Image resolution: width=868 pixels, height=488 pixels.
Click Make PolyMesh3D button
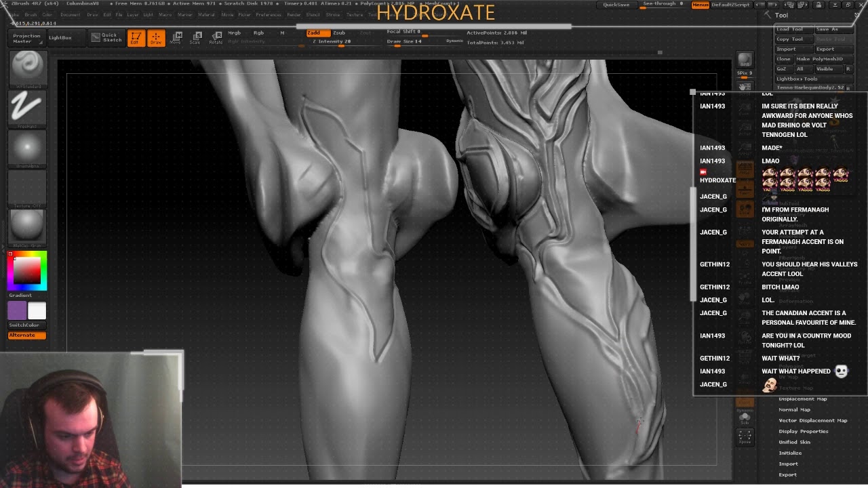pyautogui.click(x=823, y=59)
